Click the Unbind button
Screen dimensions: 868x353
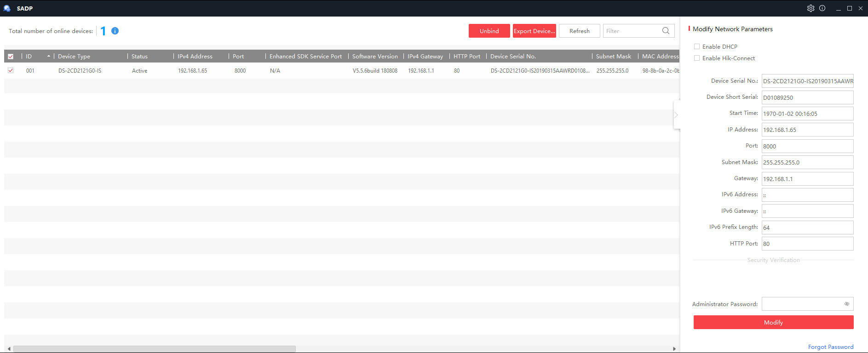click(489, 31)
